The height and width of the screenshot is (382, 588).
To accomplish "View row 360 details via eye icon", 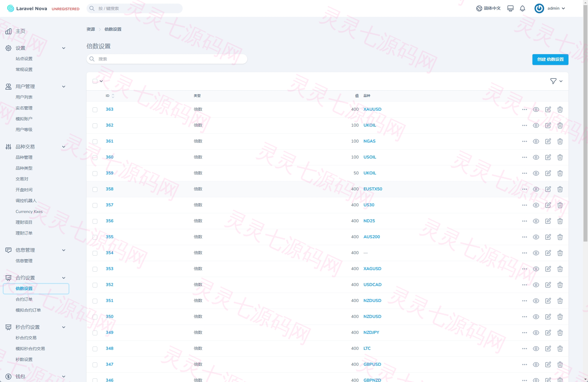I will pos(536,157).
